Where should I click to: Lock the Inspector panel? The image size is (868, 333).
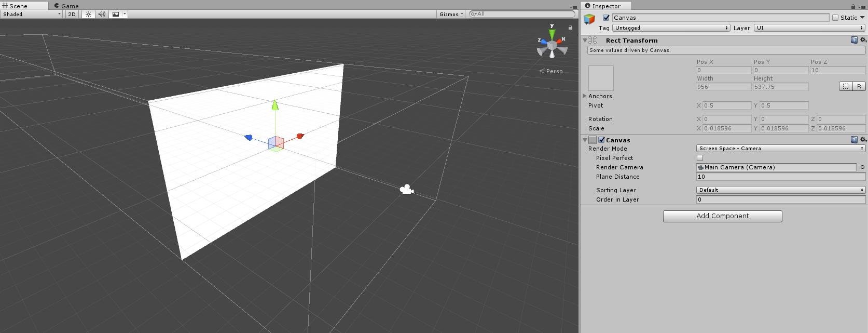click(x=853, y=7)
